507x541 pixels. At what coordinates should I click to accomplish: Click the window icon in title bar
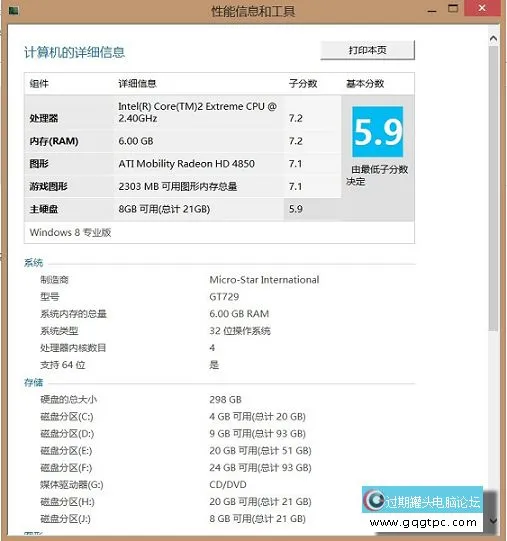coord(13,11)
